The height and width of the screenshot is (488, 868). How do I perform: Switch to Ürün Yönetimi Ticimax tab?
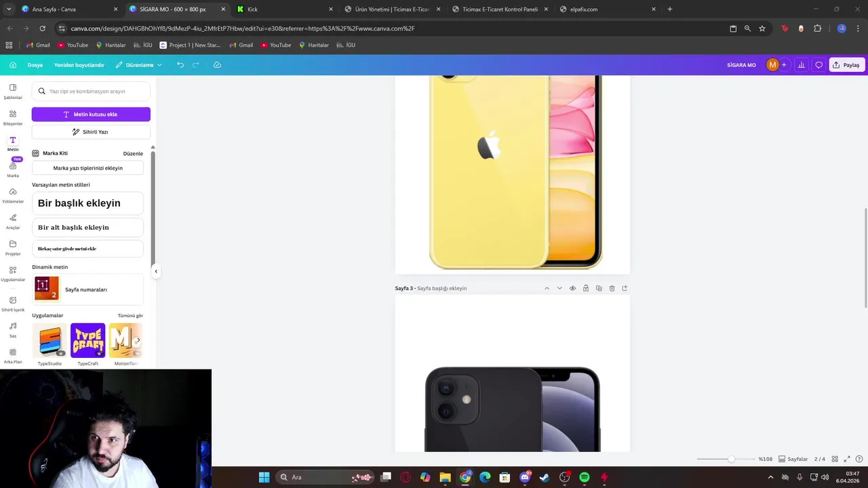[x=392, y=9]
